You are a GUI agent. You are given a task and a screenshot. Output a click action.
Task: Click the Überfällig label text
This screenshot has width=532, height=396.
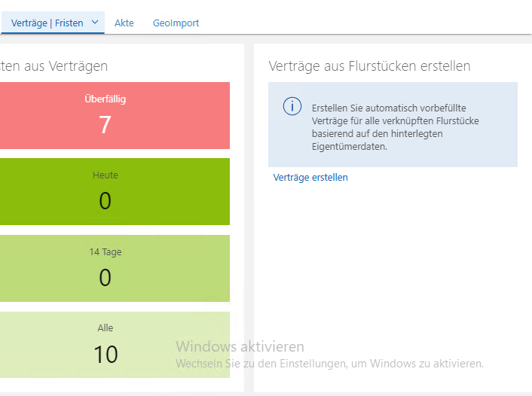tap(105, 98)
